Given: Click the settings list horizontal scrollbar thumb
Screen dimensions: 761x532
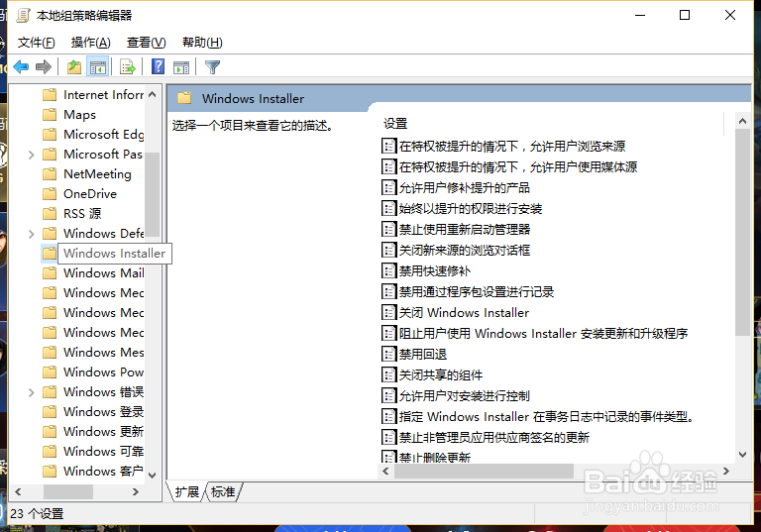Looking at the screenshot, I should click(484, 471).
